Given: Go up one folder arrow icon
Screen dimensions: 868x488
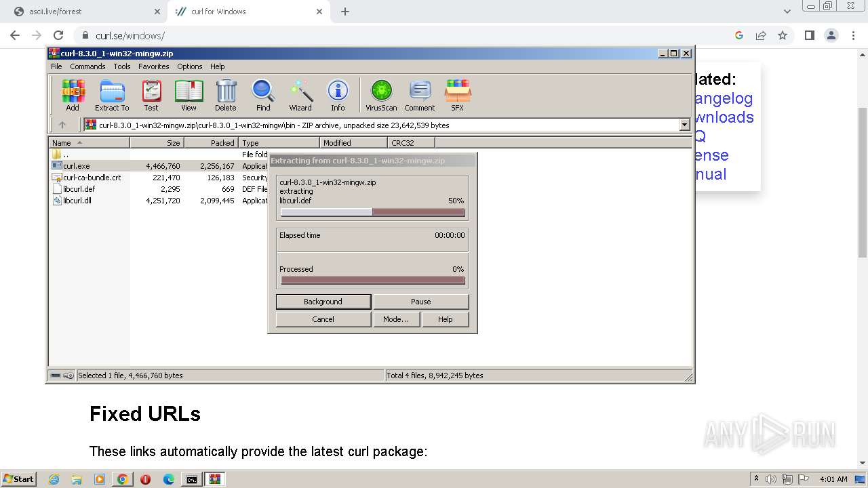Looking at the screenshot, I should click(62, 125).
